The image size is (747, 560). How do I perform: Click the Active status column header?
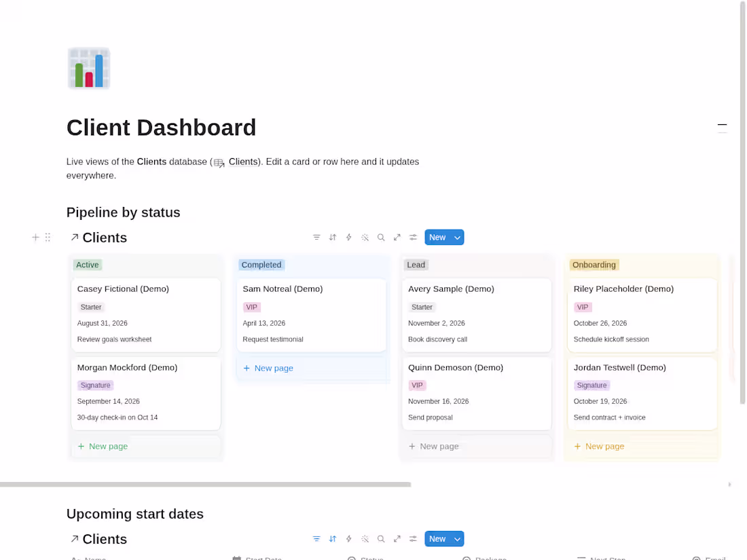pyautogui.click(x=87, y=265)
